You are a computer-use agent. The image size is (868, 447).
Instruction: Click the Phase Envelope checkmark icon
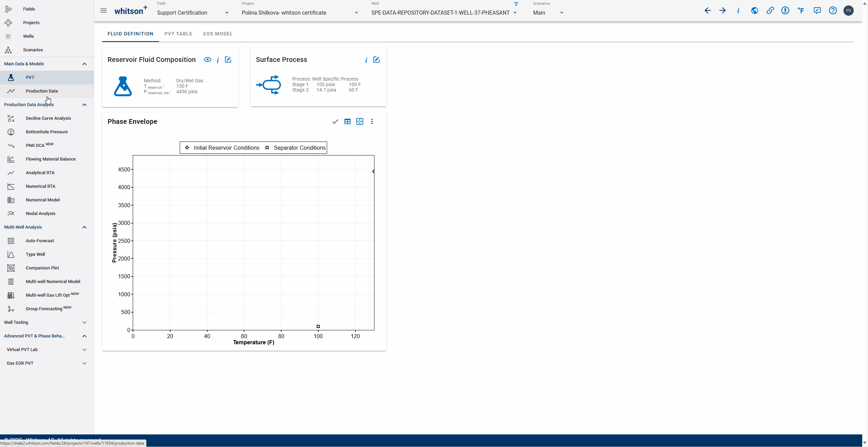[335, 121]
